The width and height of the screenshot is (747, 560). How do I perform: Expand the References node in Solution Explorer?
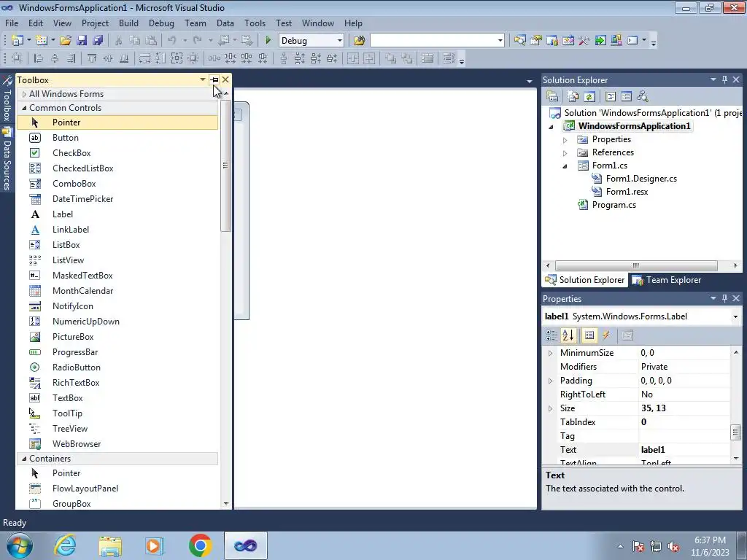tap(565, 153)
